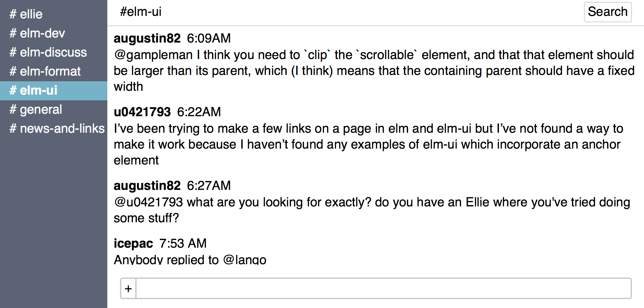The image size is (644, 308).
Task: Click the @lango mention
Action: (245, 260)
